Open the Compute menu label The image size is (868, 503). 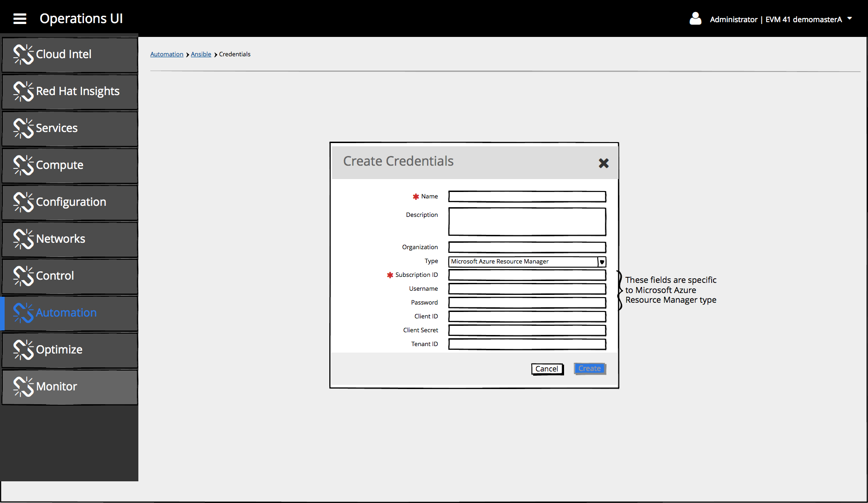(x=59, y=165)
